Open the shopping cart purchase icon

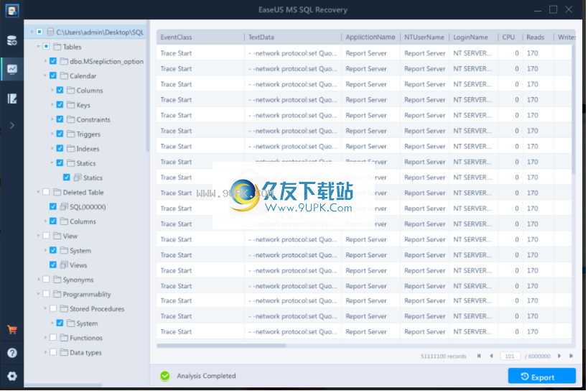tap(12, 330)
